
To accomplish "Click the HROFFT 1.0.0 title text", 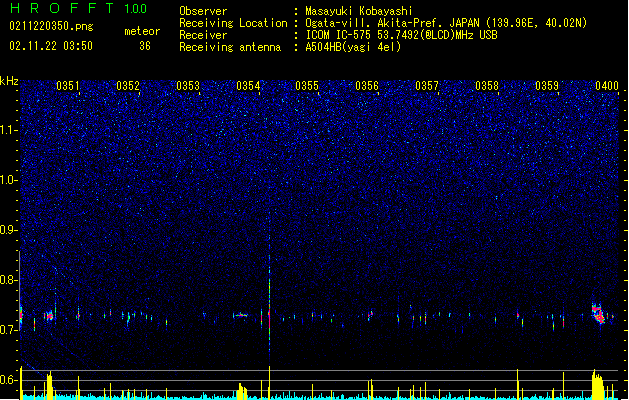I will pyautogui.click(x=79, y=8).
